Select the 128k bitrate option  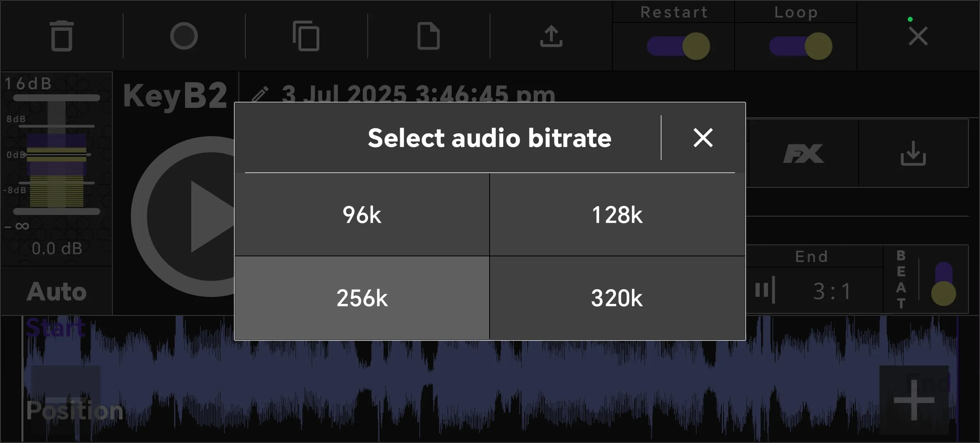point(617,215)
